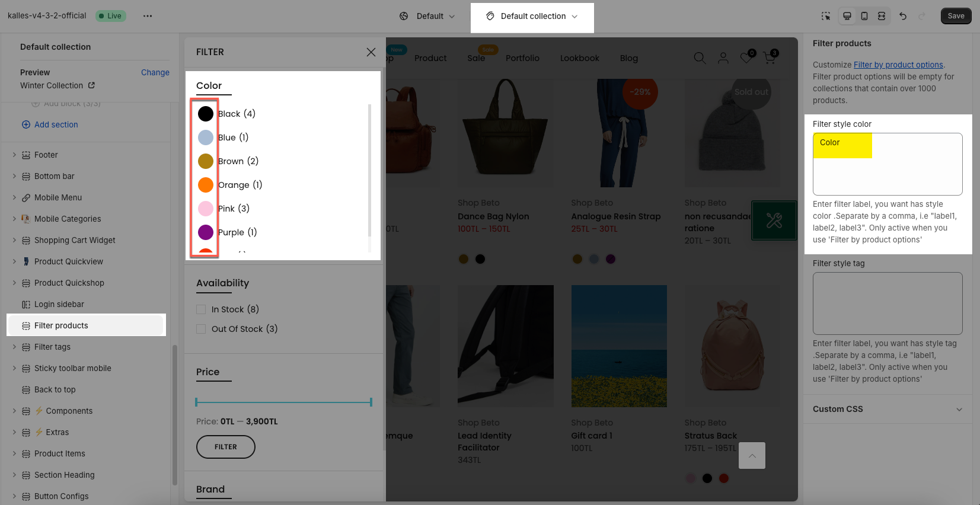Image resolution: width=980 pixels, height=505 pixels.
Task: Undo the last change
Action: tap(903, 16)
